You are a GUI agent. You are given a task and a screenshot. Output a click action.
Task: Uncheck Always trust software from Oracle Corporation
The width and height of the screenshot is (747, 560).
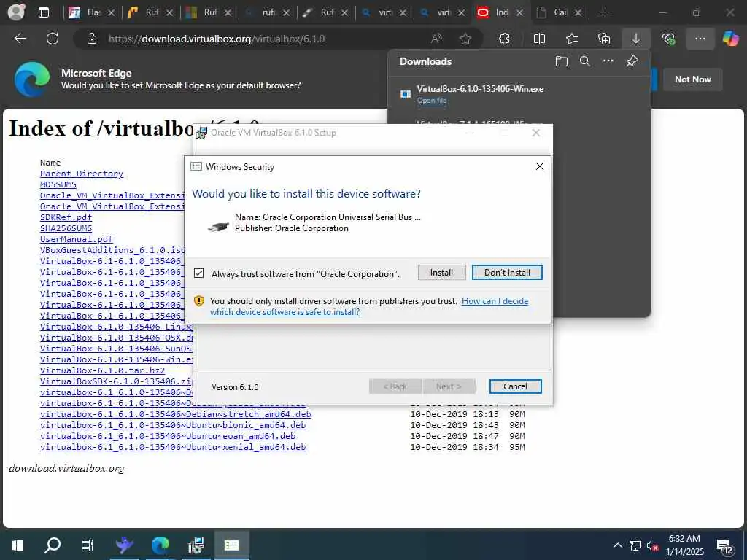pos(199,273)
